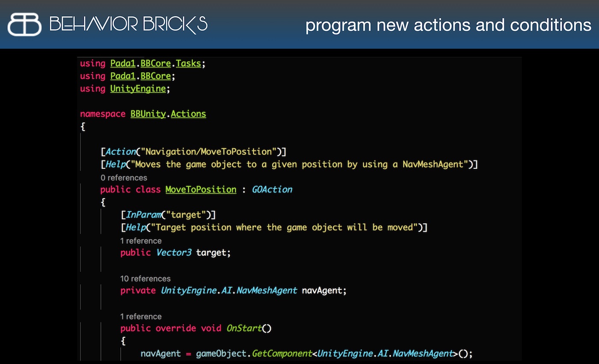Click 'navAgent' in the private field declaration
Image resolution: width=599 pixels, height=364 pixels.
coord(322,290)
